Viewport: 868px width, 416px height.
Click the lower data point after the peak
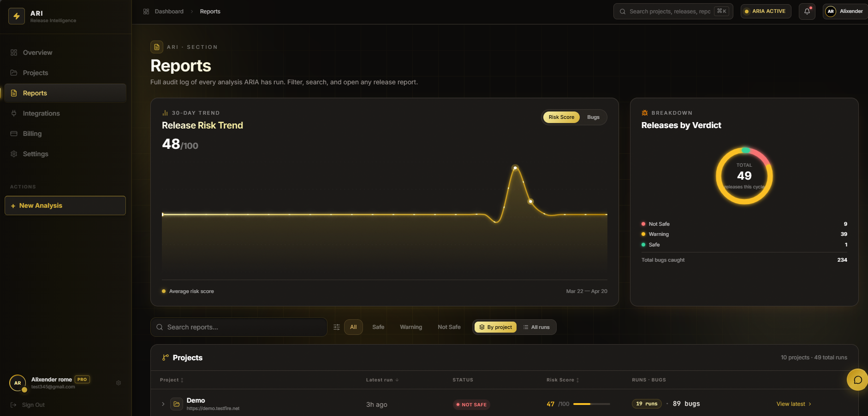pyautogui.click(x=530, y=201)
